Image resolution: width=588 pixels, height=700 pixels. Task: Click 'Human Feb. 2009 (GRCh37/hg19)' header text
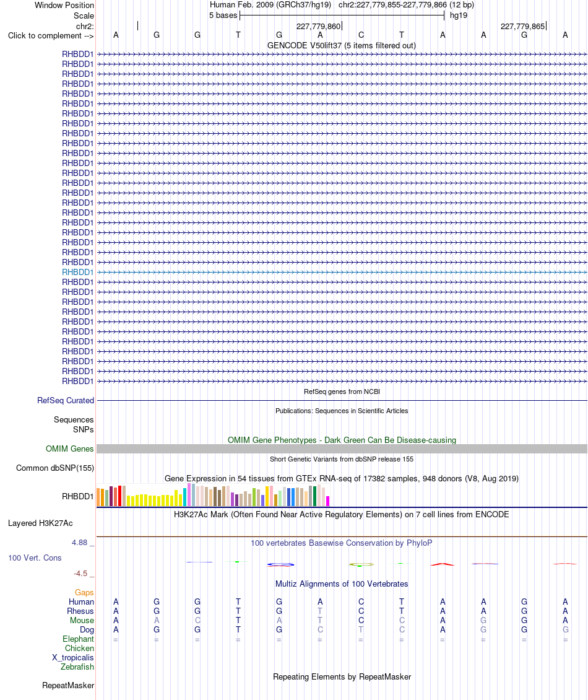pyautogui.click(x=270, y=5)
